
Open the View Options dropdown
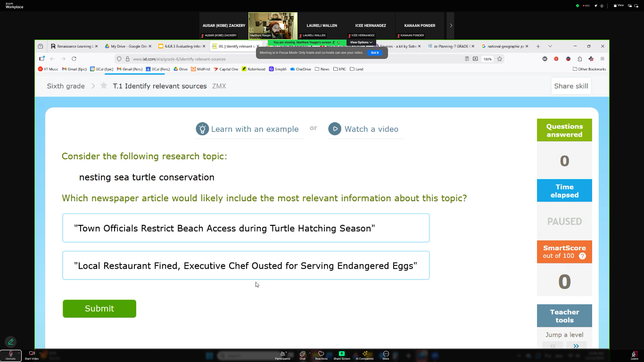(360, 42)
